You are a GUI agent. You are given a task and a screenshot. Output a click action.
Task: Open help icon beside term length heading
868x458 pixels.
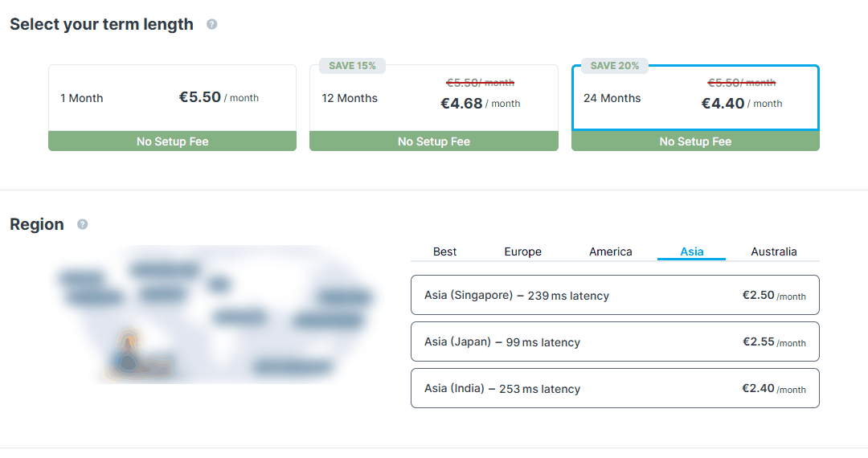click(211, 24)
